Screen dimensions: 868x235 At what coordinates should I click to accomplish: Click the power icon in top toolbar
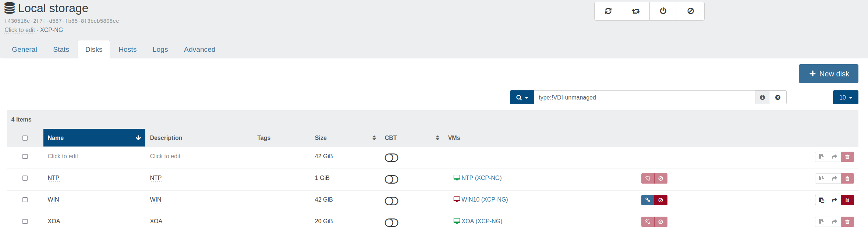click(663, 11)
